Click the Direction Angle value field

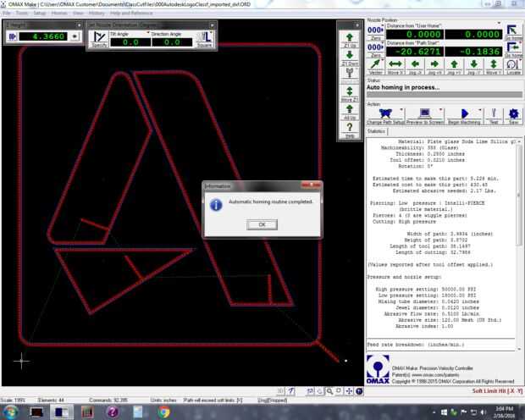click(172, 42)
